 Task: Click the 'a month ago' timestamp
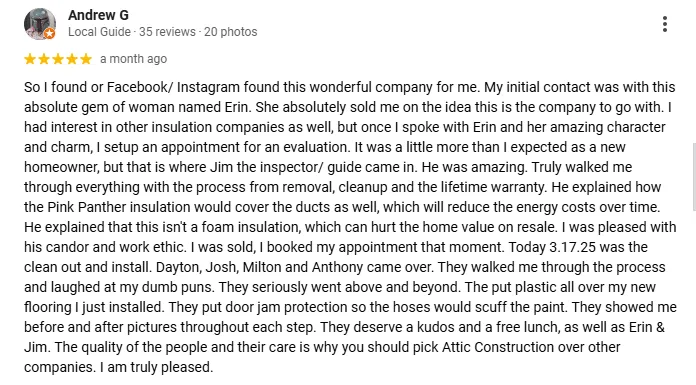(133, 59)
